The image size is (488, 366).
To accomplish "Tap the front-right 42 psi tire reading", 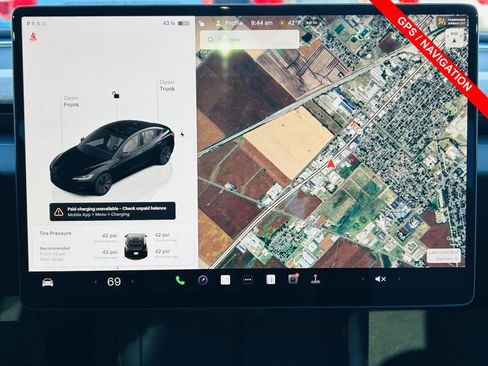I will click(x=162, y=235).
